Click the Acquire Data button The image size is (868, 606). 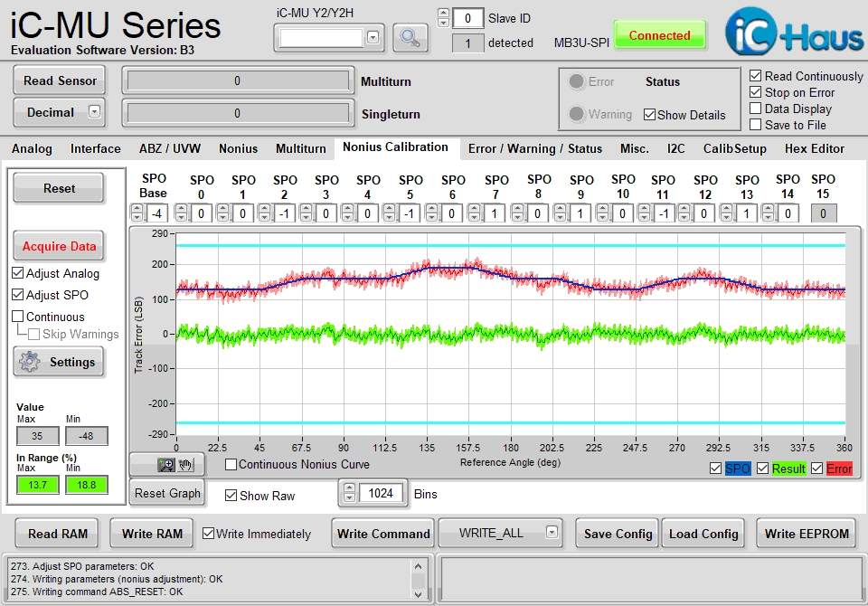coord(59,246)
